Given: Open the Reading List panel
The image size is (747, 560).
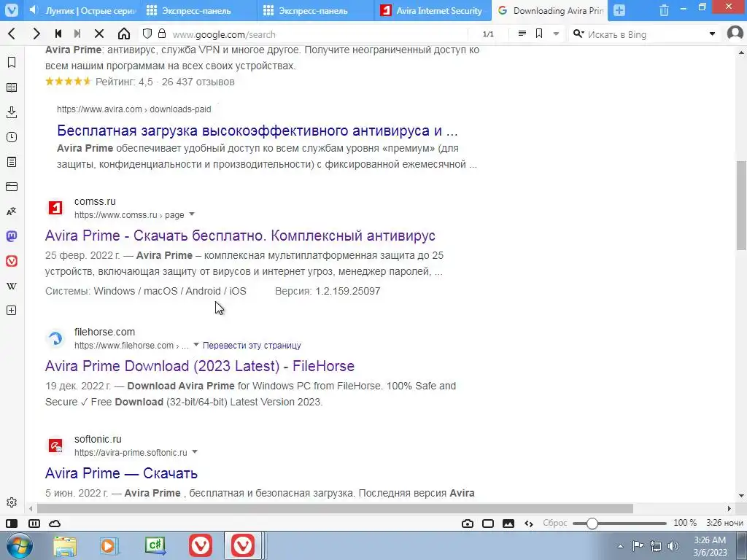Looking at the screenshot, I should 12,87.
